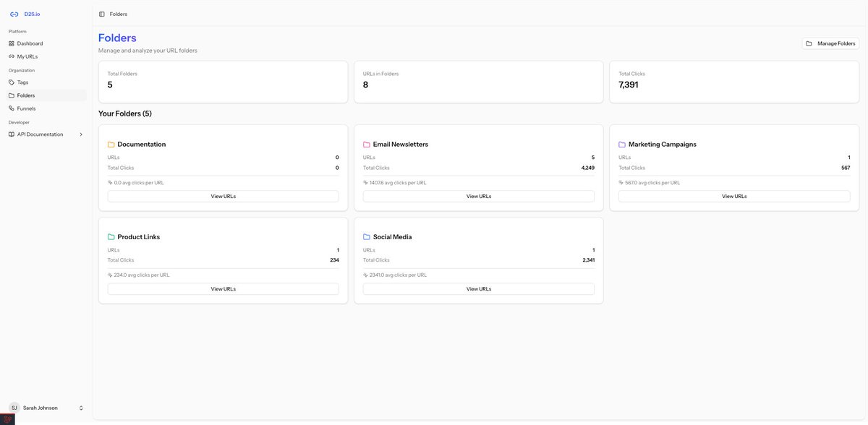
Task: View URLs in Marketing Campaigns folder
Action: coord(734,197)
